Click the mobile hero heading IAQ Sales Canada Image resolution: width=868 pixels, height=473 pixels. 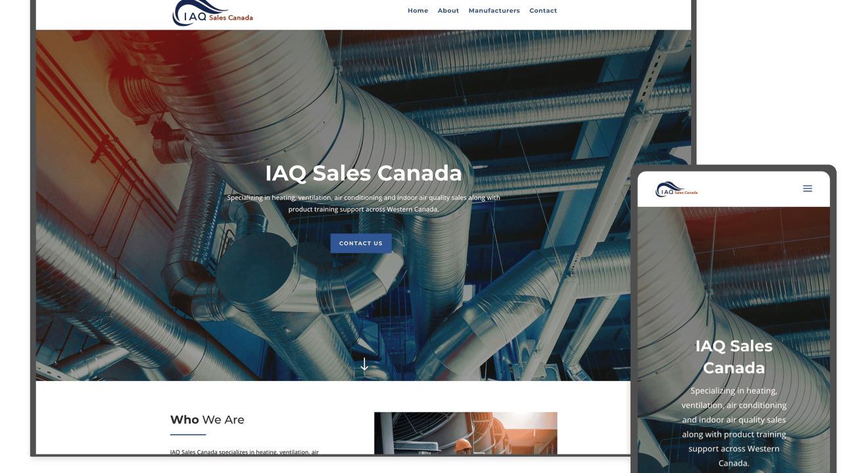coord(734,357)
